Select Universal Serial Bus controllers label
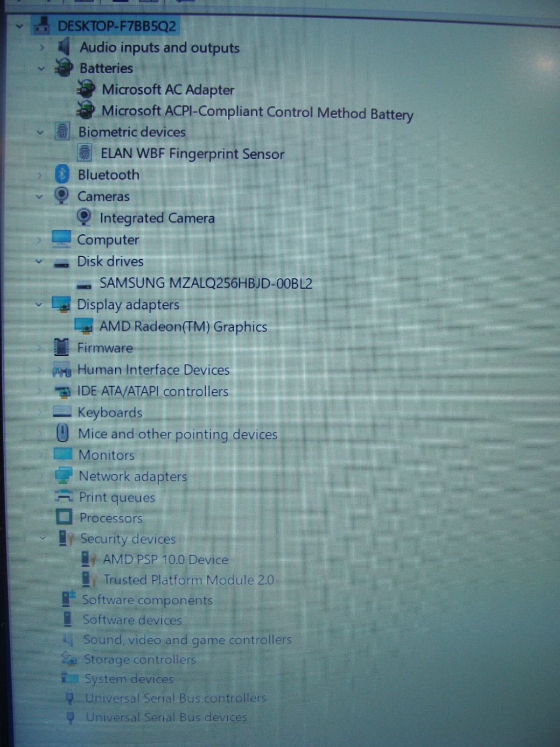Image resolution: width=560 pixels, height=747 pixels. click(x=175, y=698)
